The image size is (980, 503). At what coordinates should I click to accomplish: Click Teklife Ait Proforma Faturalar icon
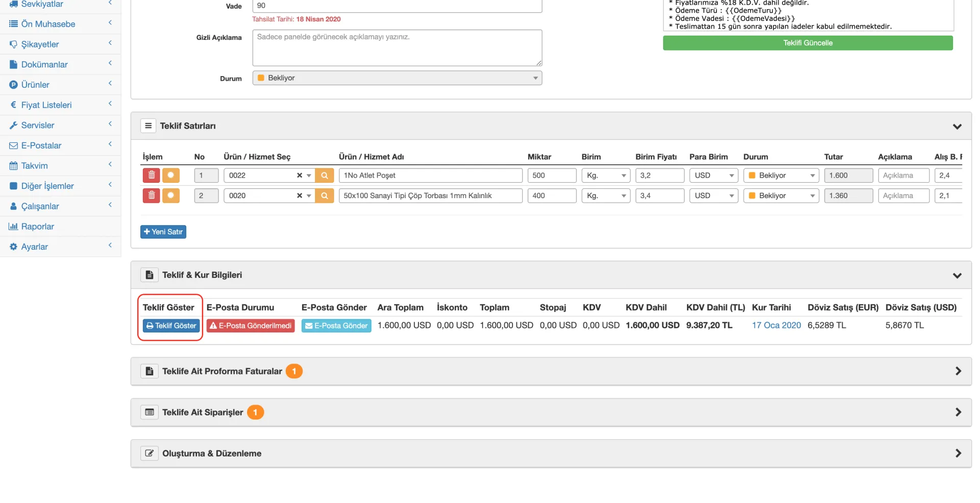(149, 371)
